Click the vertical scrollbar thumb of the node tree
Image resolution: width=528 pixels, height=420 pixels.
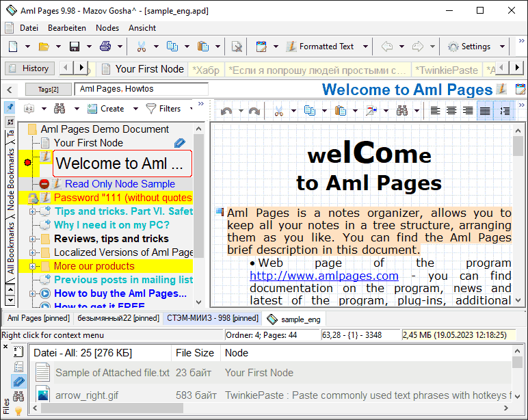198,196
